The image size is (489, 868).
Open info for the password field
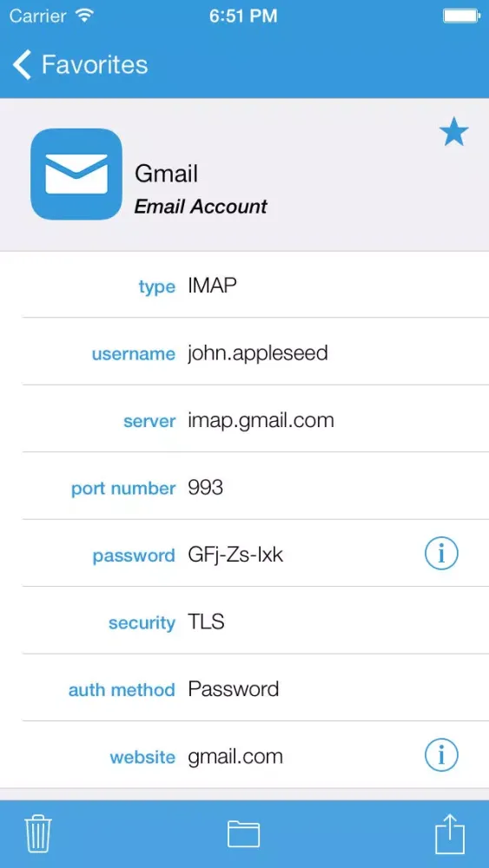coord(441,554)
